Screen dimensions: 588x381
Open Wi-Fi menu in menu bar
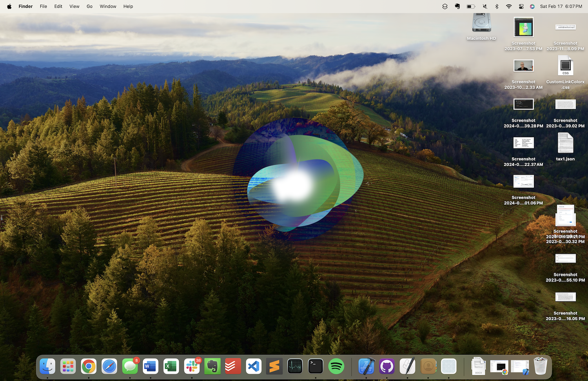pyautogui.click(x=509, y=6)
